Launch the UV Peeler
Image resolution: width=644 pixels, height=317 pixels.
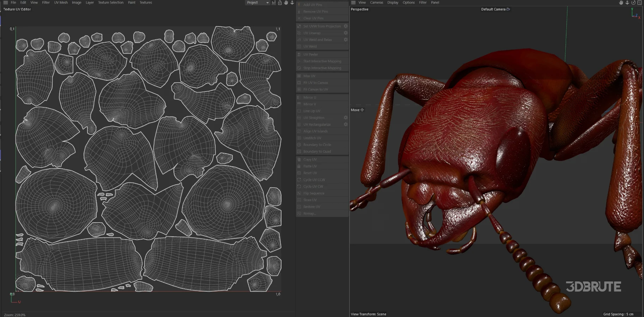322,54
